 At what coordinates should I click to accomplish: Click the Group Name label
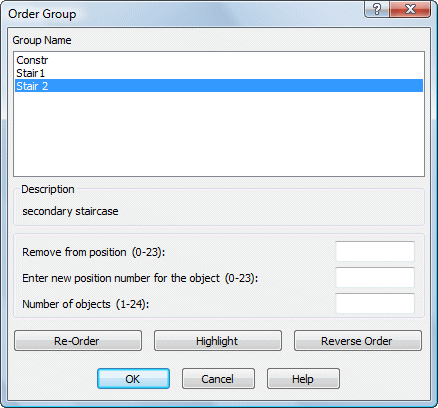pyautogui.click(x=42, y=40)
